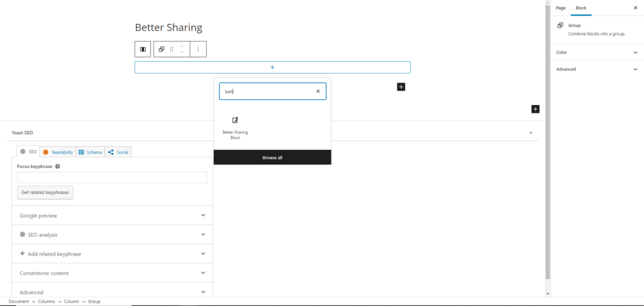Expand the Advanced panel in the sidebar
The image size is (644, 306).
click(597, 69)
